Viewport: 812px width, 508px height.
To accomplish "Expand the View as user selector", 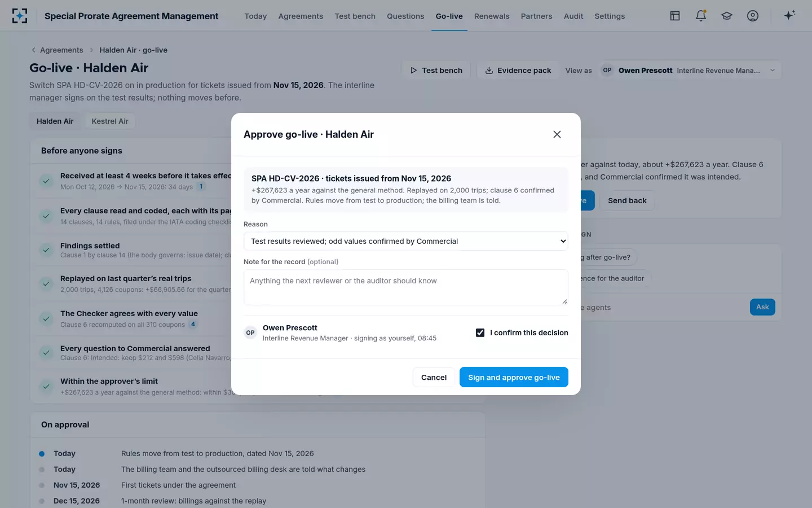I will coord(690,71).
